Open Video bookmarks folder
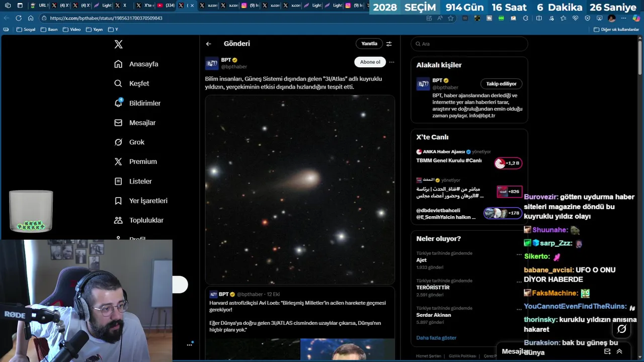 pos(72,30)
